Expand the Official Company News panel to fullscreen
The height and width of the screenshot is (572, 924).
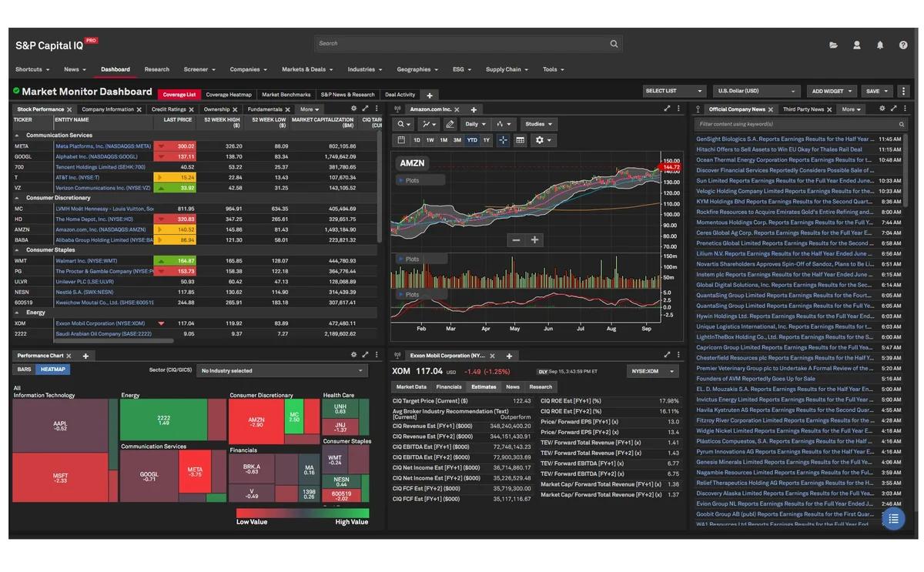point(894,109)
